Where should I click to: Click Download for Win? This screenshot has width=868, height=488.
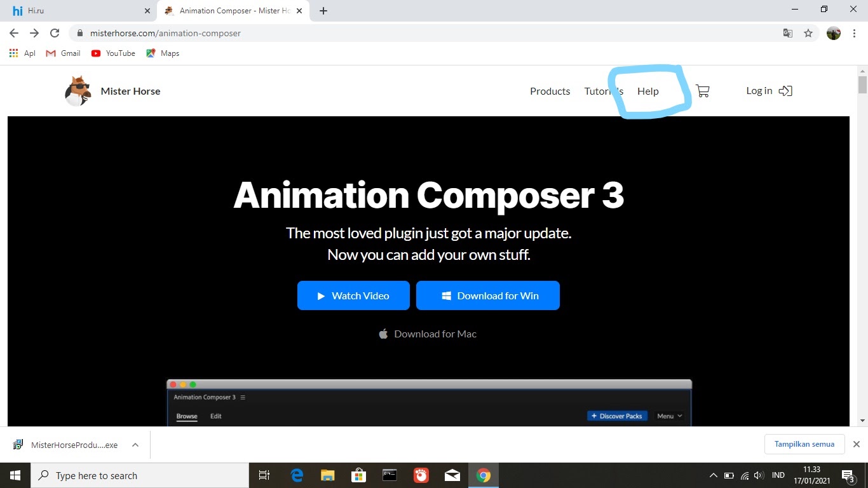[488, 295]
